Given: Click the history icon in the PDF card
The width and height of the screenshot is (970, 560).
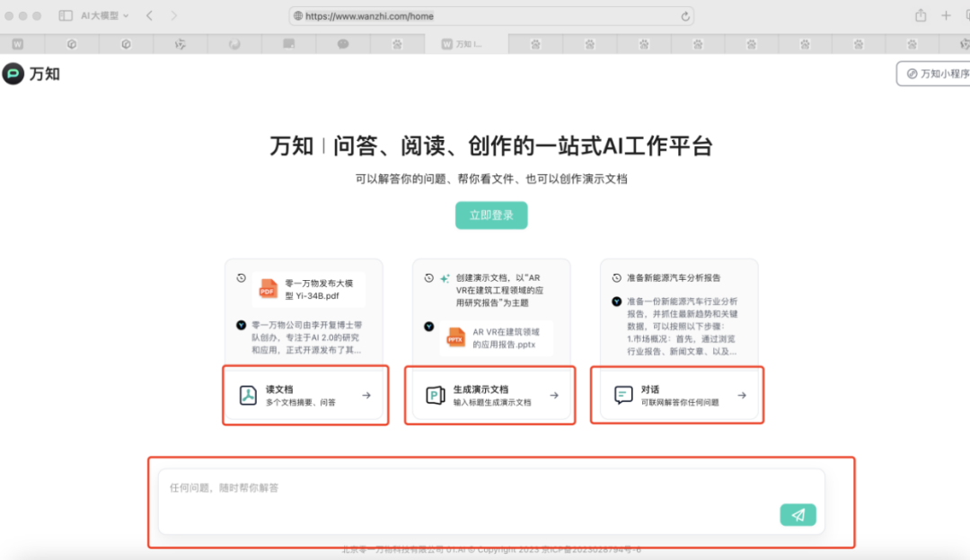Looking at the screenshot, I should coord(242,278).
